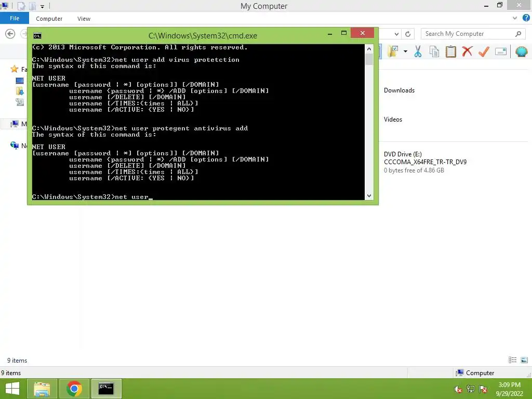Click the Downloads folder label
The width and height of the screenshot is (532, 399).
pyautogui.click(x=399, y=90)
